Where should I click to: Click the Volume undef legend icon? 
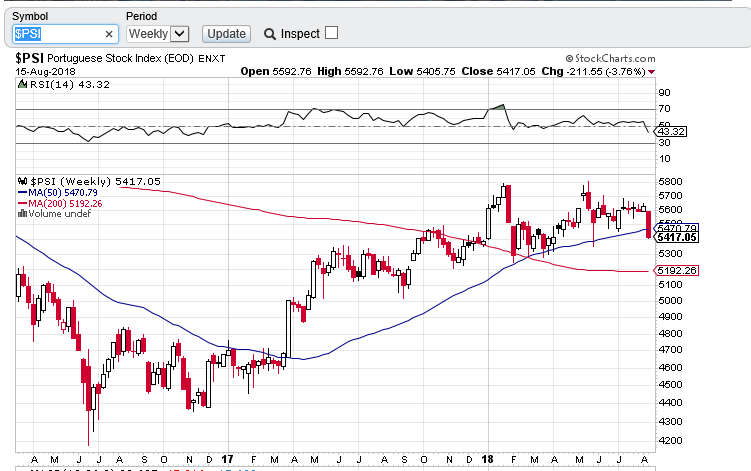tap(22, 214)
